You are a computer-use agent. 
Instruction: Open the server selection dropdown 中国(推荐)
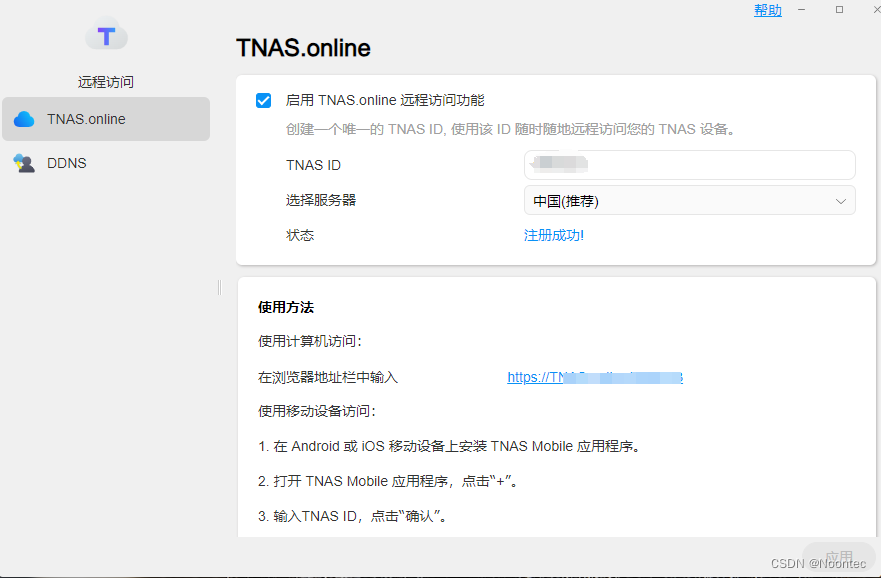pos(689,201)
